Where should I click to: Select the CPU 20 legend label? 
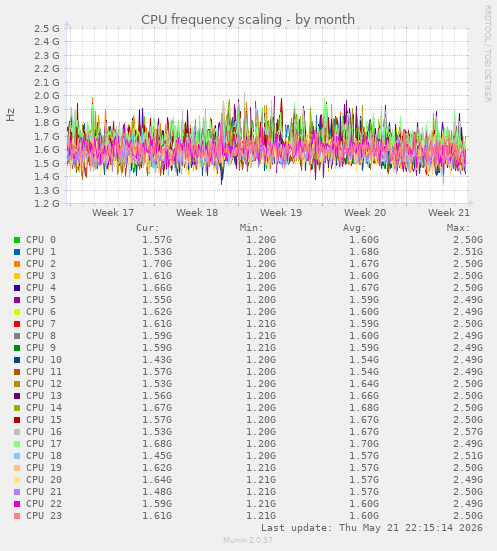44,480
